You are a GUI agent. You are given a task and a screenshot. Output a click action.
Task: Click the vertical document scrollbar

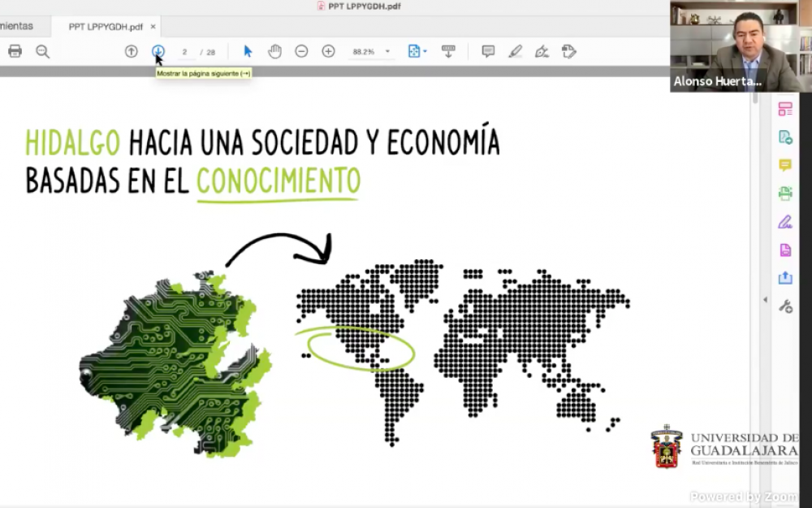point(756,244)
